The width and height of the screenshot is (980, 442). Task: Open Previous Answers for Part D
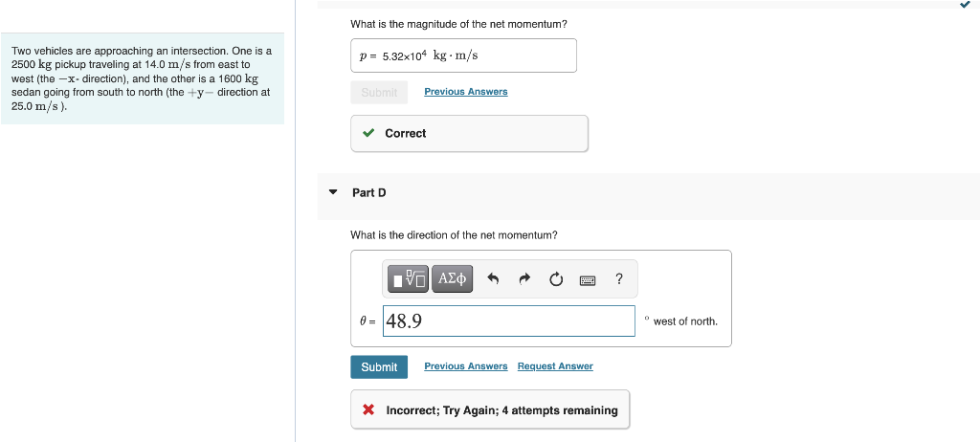[x=466, y=366]
